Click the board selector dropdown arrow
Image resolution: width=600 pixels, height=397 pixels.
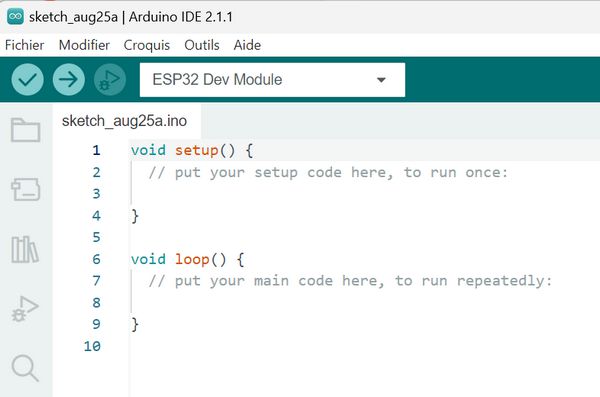coord(381,80)
